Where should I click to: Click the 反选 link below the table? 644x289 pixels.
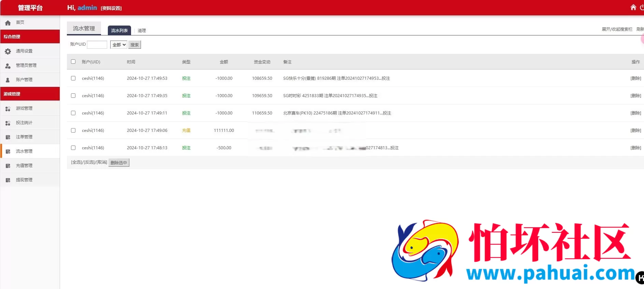[x=89, y=162]
